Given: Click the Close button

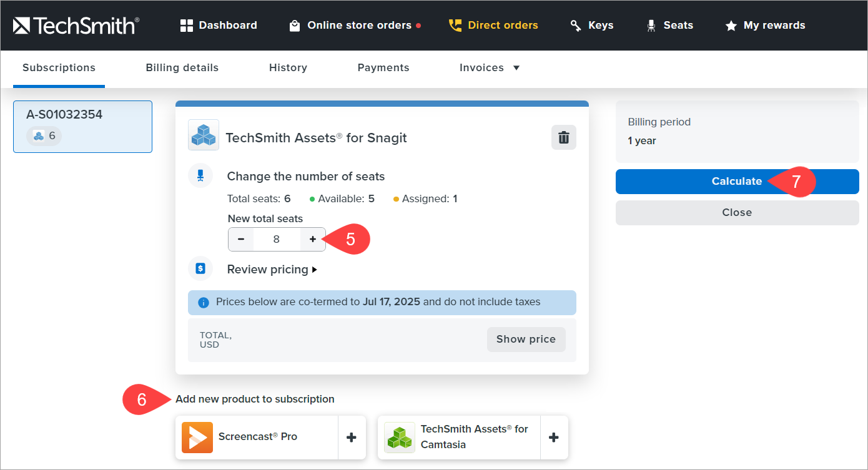Looking at the screenshot, I should (x=737, y=213).
